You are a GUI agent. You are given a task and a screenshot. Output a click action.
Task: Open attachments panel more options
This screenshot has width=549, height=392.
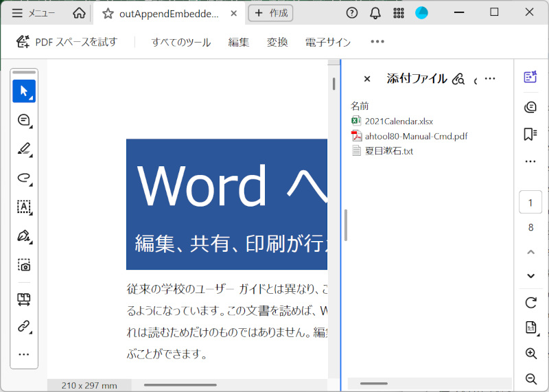490,79
